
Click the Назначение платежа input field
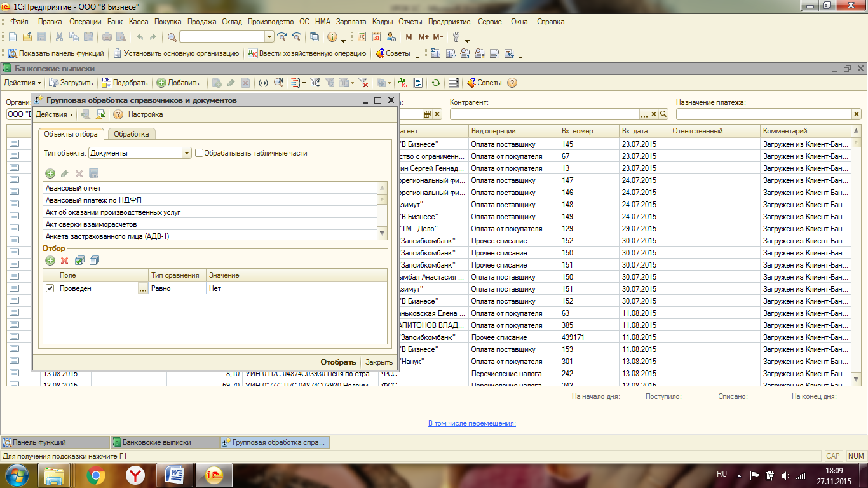click(763, 114)
